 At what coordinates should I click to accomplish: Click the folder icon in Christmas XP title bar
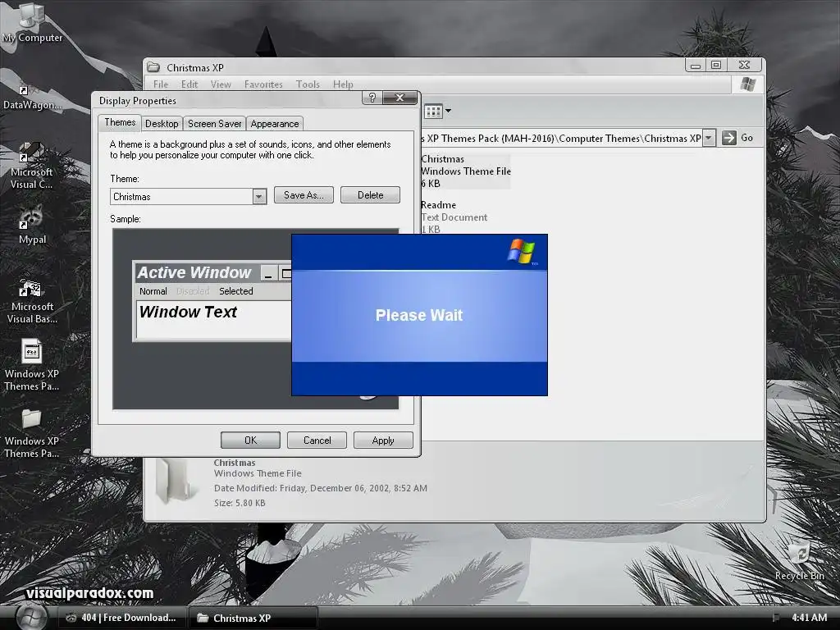tap(153, 67)
